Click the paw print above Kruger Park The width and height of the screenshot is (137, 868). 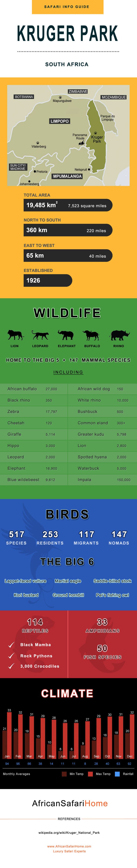point(95,133)
